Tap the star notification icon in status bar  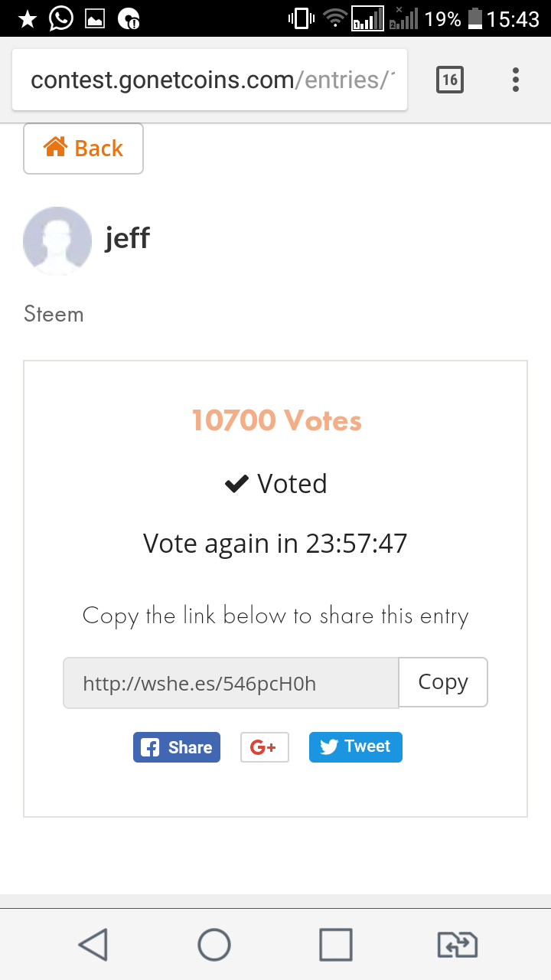pyautogui.click(x=27, y=18)
